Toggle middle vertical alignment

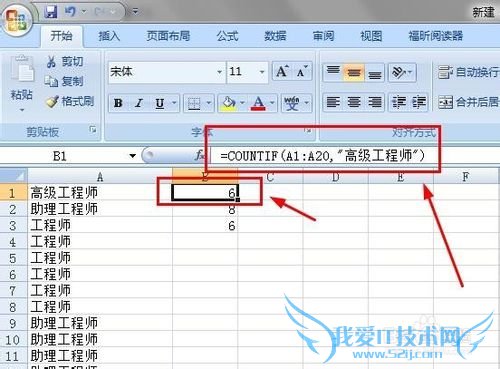click(x=354, y=72)
